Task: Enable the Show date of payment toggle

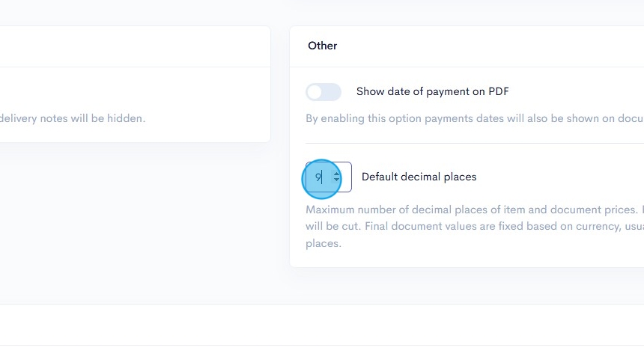Action: pyautogui.click(x=323, y=92)
